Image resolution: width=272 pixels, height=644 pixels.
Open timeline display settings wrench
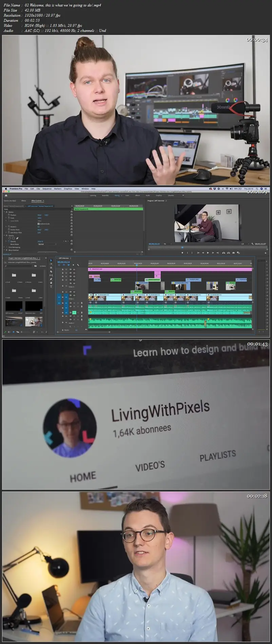[78, 265]
